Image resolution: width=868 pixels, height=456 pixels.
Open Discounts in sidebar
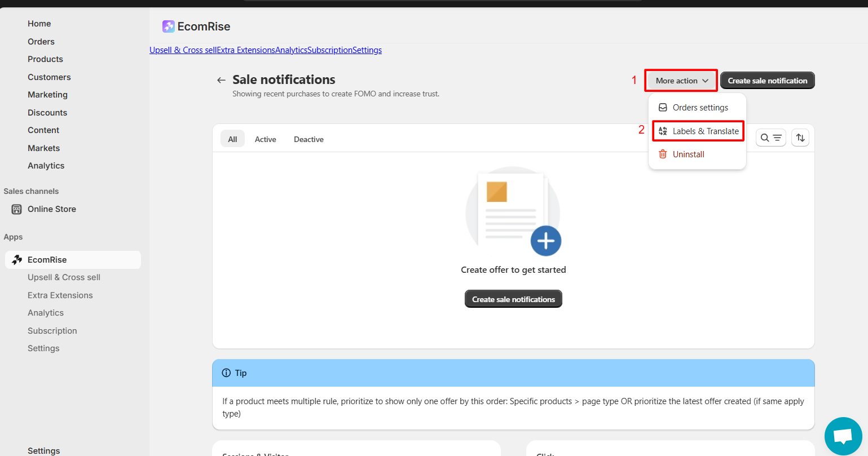click(47, 113)
